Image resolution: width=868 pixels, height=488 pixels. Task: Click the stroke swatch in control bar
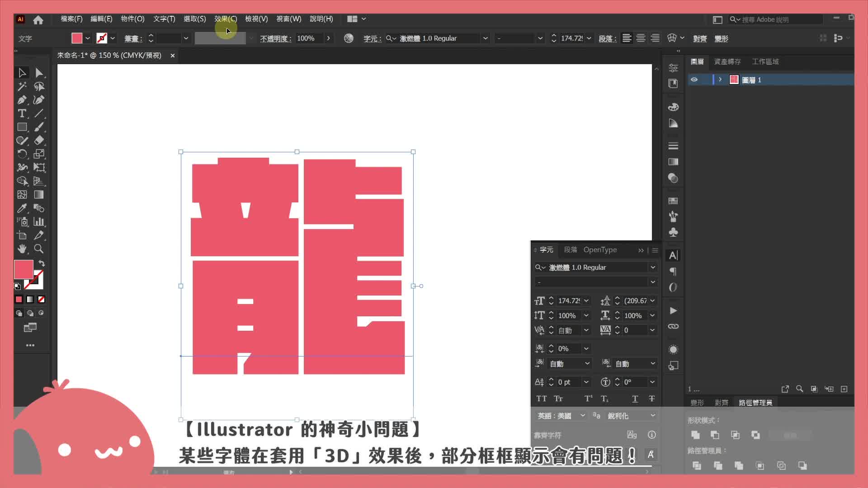tap(102, 38)
